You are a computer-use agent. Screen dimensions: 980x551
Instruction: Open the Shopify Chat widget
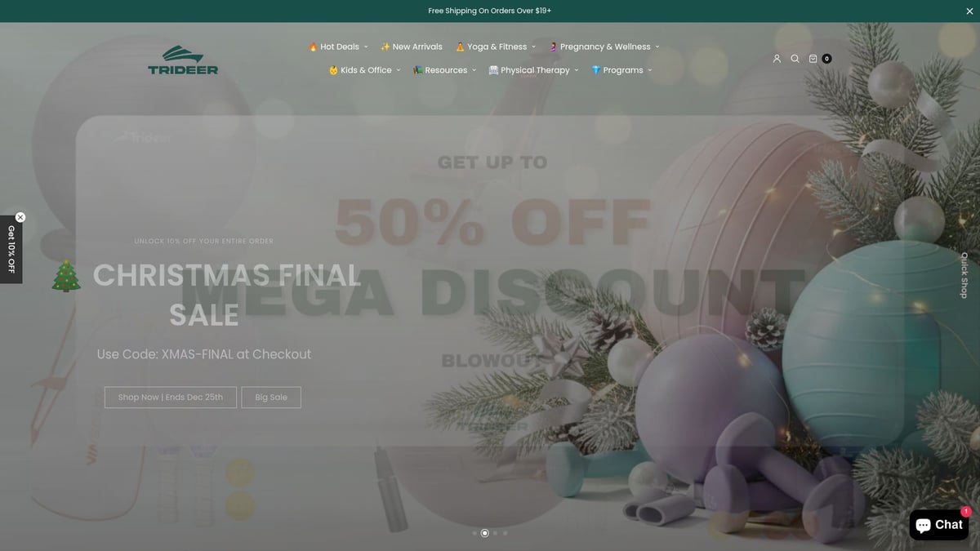(x=939, y=525)
